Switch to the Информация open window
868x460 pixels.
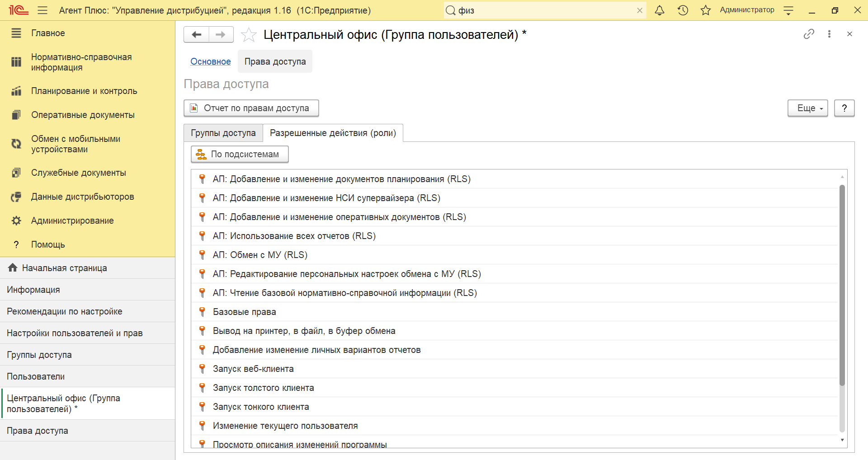[87, 290]
